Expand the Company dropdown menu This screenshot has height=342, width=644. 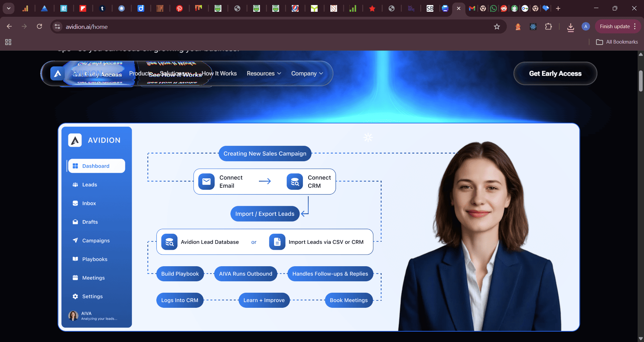[307, 73]
